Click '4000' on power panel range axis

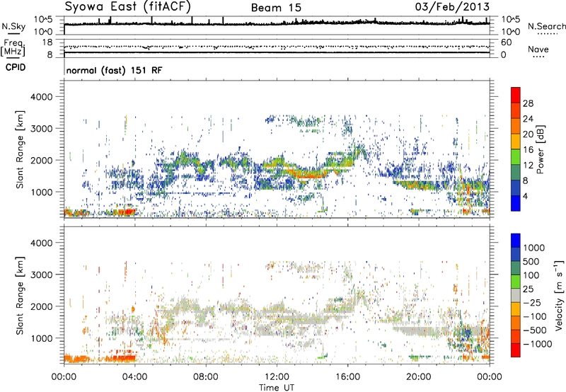click(x=41, y=97)
